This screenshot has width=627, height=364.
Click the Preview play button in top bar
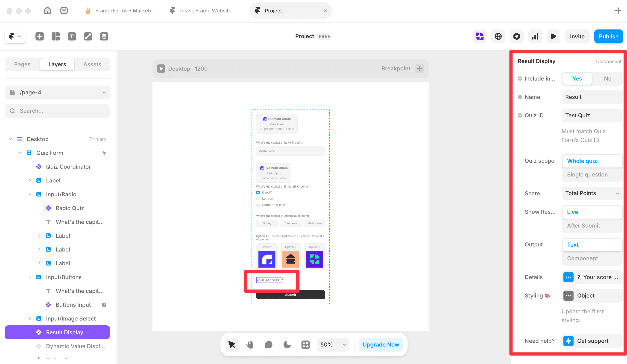[553, 36]
